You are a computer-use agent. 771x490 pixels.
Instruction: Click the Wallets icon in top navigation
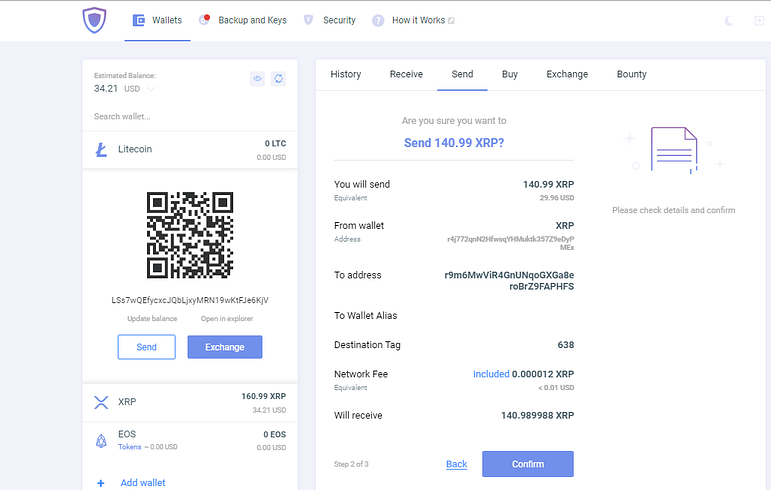tap(139, 20)
